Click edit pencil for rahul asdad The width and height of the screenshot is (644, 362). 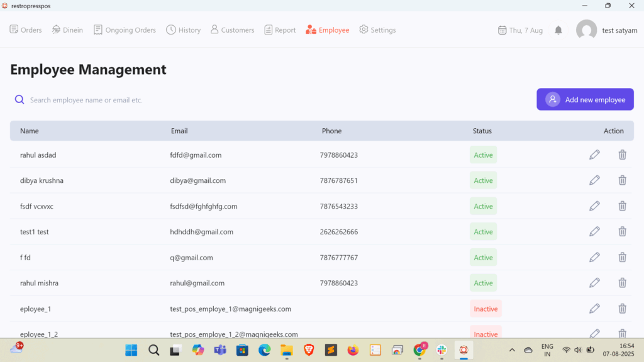point(594,155)
